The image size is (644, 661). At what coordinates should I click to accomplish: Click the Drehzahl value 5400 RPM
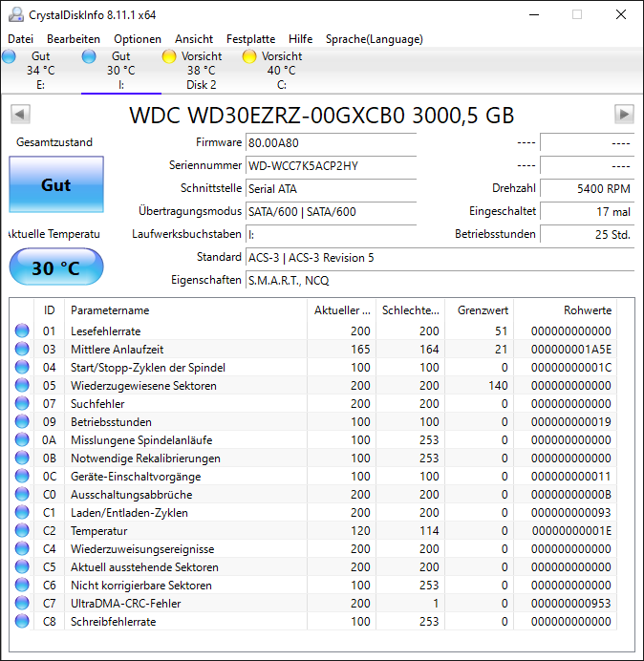coord(587,188)
